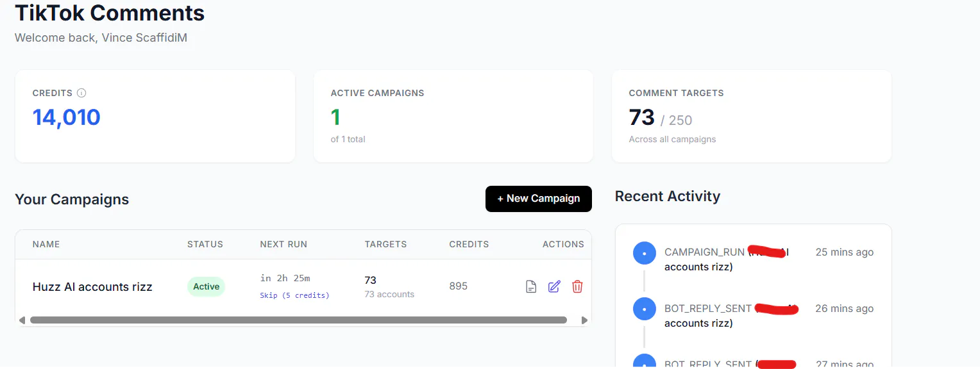Click the timeline dot for BOT_REPLY_SENT 26 mins ago

[644, 309]
